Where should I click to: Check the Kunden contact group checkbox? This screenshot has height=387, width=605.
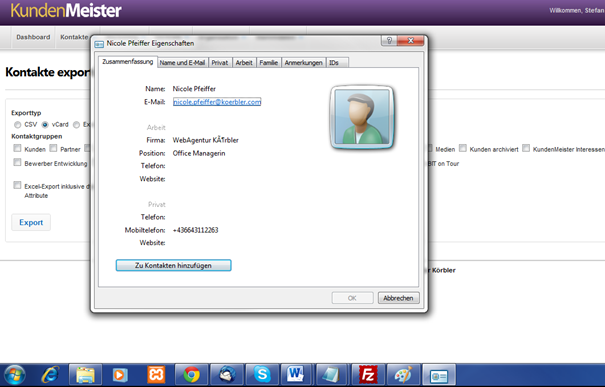17,148
